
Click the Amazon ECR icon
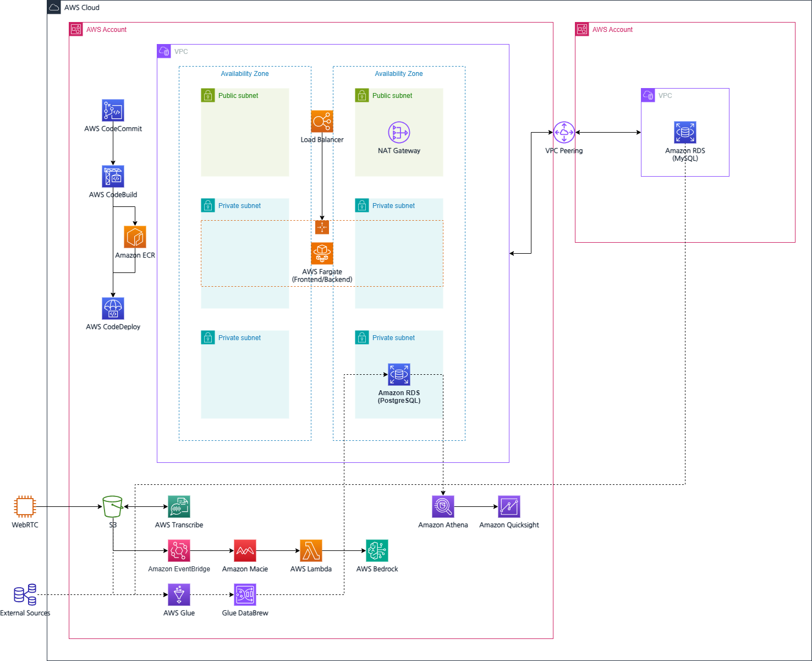tap(135, 237)
